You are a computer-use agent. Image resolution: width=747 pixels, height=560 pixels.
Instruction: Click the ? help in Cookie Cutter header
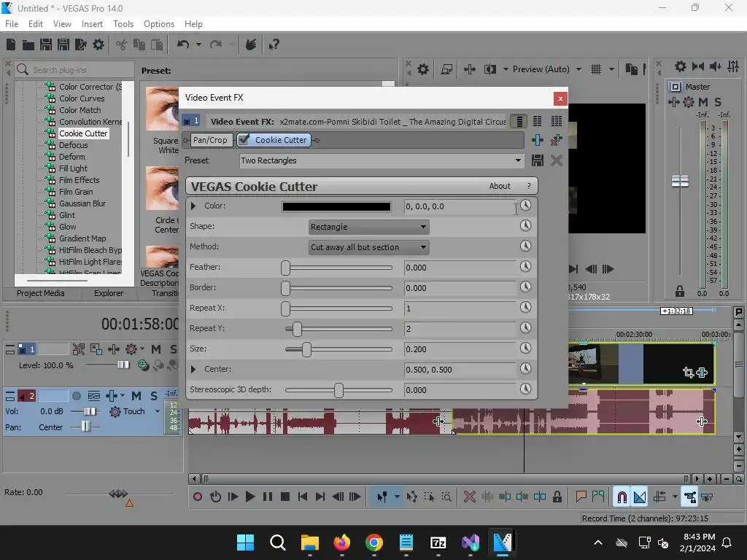[528, 186]
